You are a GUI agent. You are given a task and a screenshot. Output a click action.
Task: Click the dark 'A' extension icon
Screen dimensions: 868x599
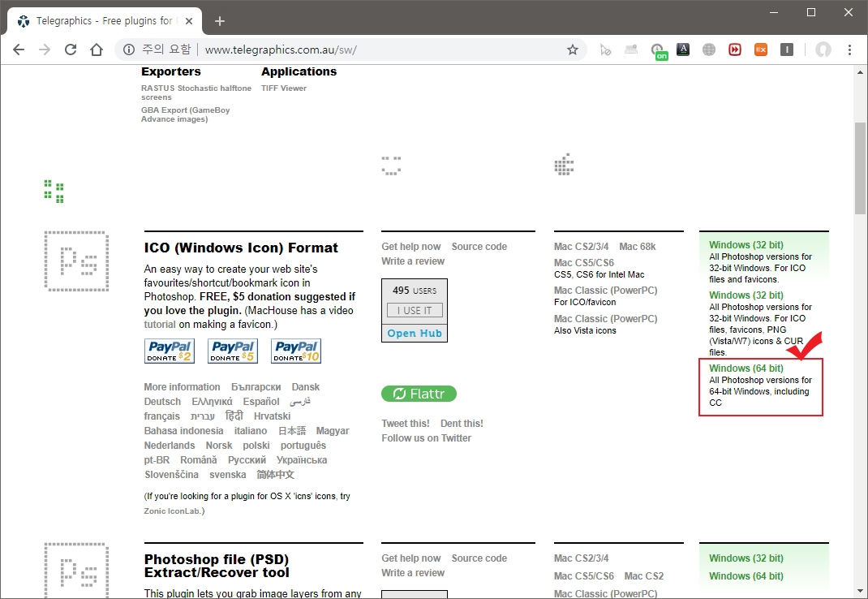(683, 50)
